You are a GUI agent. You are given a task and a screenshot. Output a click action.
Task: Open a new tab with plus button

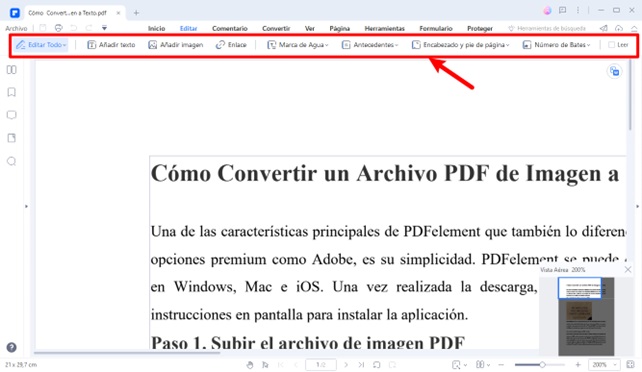136,13
